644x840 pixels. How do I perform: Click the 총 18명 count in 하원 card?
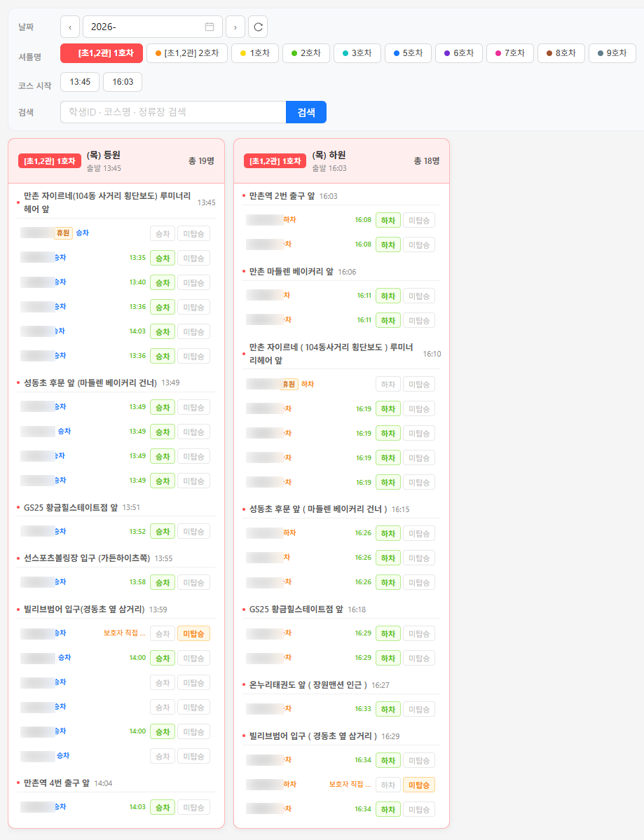[427, 160]
